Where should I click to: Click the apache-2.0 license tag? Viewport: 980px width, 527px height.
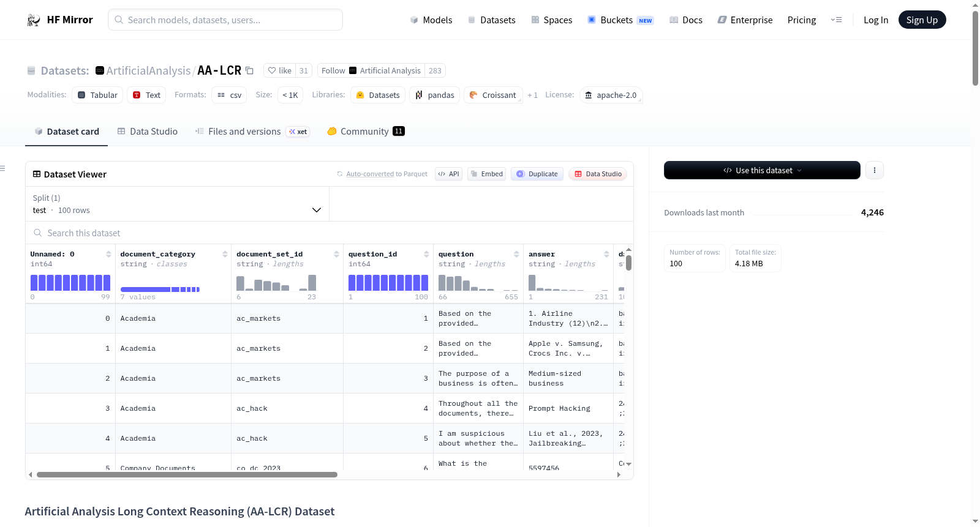click(x=611, y=95)
